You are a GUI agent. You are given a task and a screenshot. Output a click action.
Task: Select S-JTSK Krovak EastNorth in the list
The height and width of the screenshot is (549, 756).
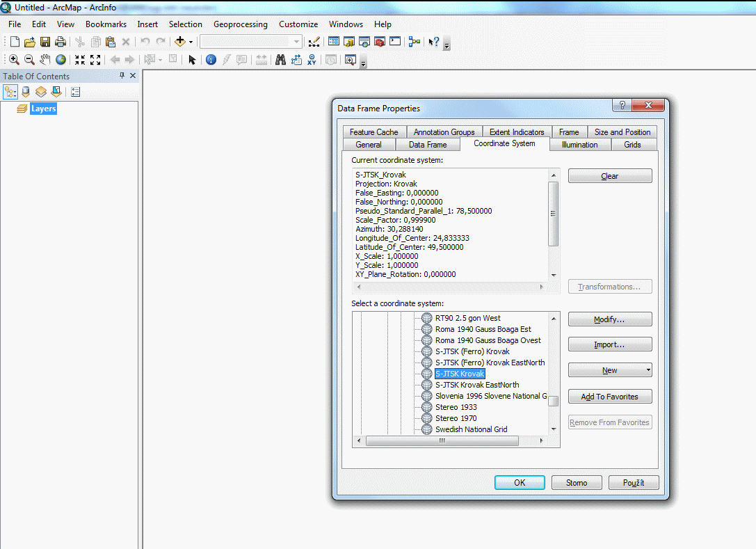click(x=477, y=385)
